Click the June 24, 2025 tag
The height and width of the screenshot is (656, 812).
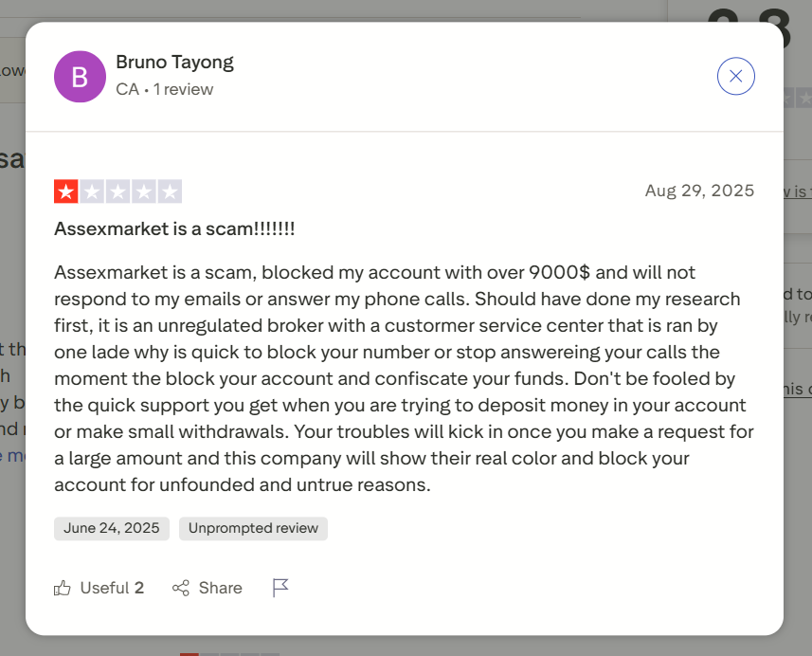[x=112, y=528]
